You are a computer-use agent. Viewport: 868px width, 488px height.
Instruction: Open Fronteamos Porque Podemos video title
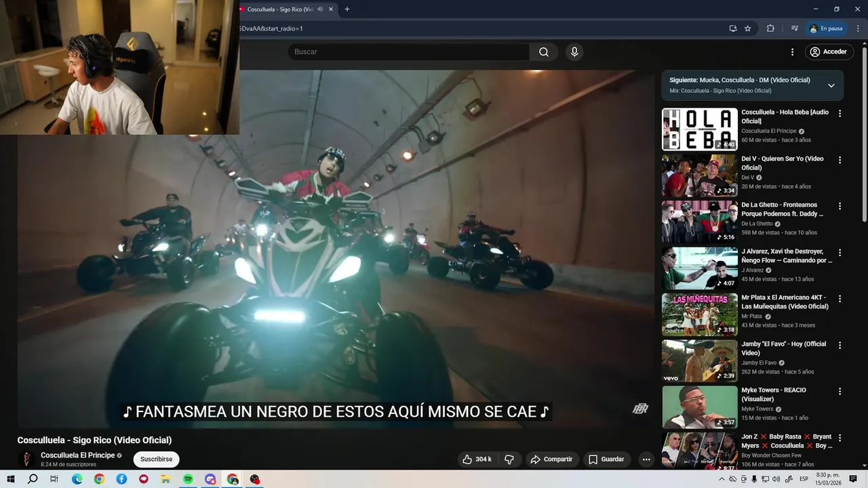click(783, 209)
